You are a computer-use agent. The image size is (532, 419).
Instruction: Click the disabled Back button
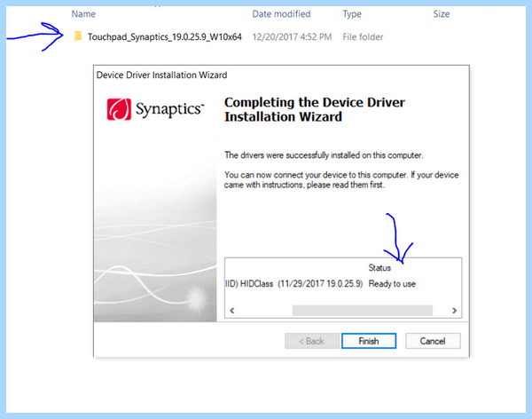(312, 341)
